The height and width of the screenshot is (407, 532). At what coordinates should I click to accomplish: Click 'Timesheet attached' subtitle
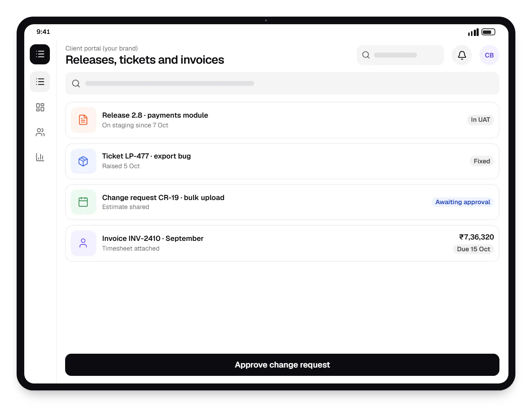(131, 248)
